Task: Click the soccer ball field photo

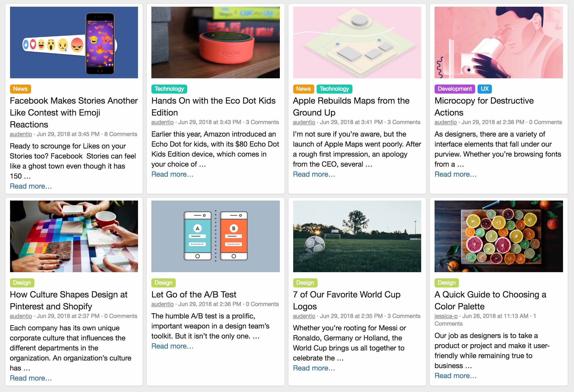Action: 357,236
